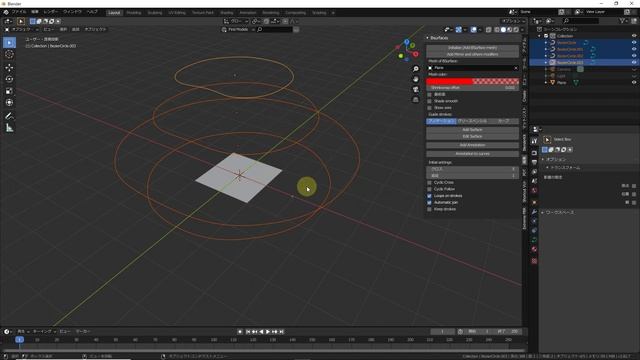Collapse the Collection tree in the outliner
Image resolution: width=640 pixels, height=360 pixels.
[540, 36]
